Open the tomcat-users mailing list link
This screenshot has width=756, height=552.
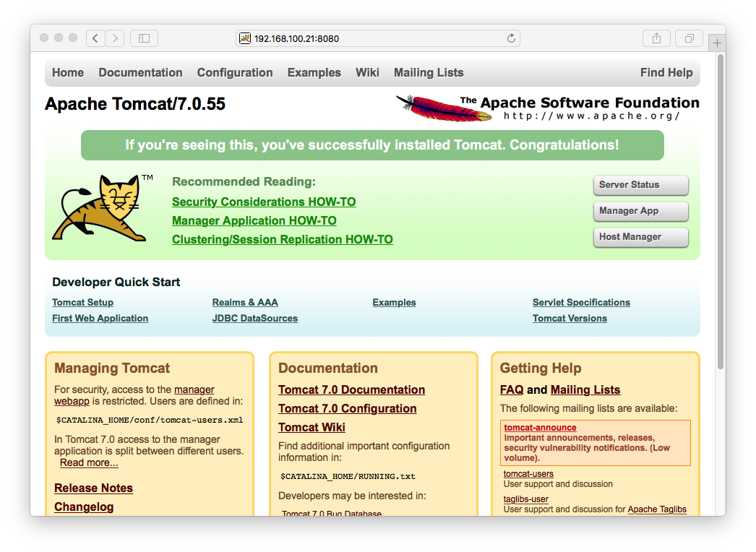pyautogui.click(x=528, y=474)
